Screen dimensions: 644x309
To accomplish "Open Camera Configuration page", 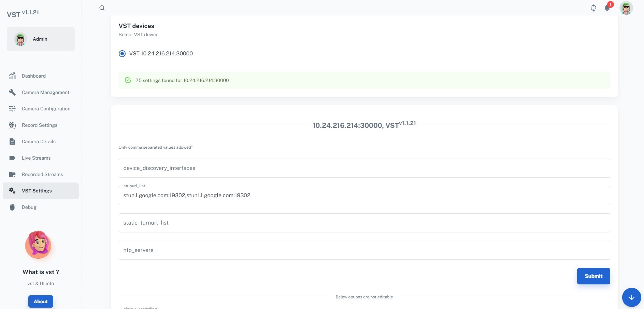I will click(x=46, y=109).
